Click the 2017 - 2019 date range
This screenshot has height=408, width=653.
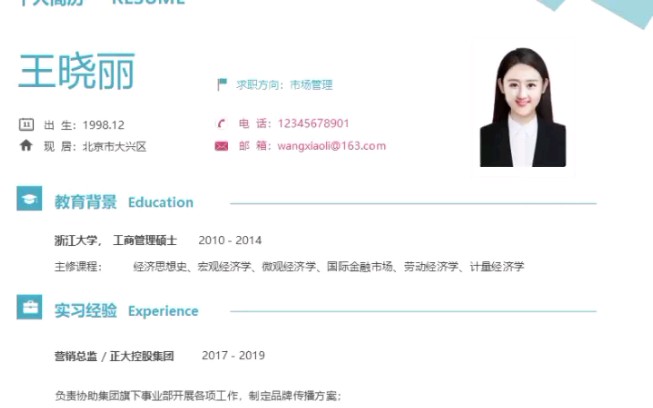(x=233, y=355)
